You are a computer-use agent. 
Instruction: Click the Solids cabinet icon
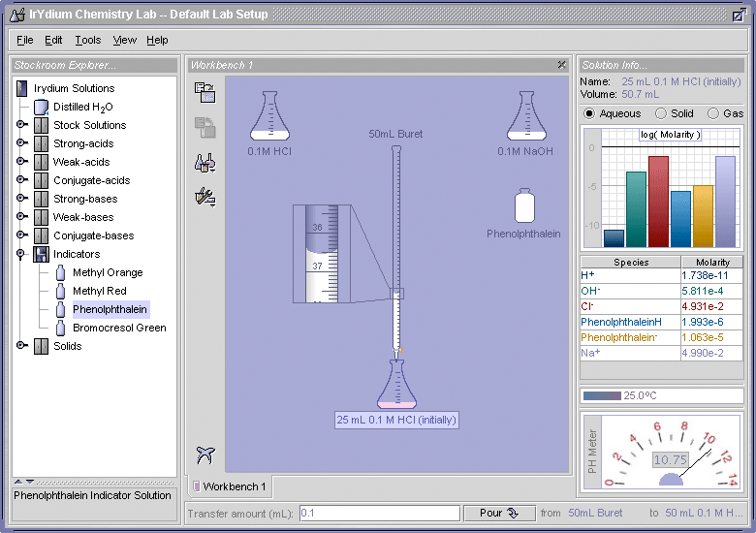point(41,347)
